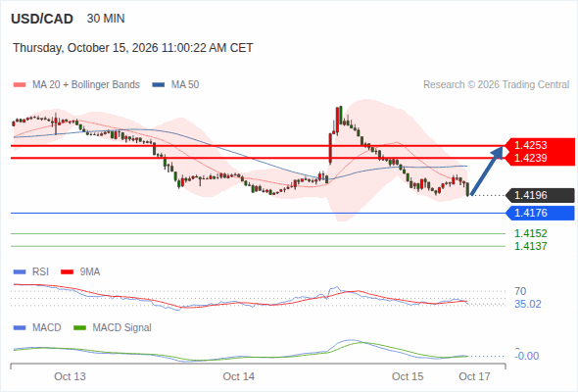The height and width of the screenshot is (392, 578).
Task: Click the 30 MIN timeframe label
Action: [106, 19]
